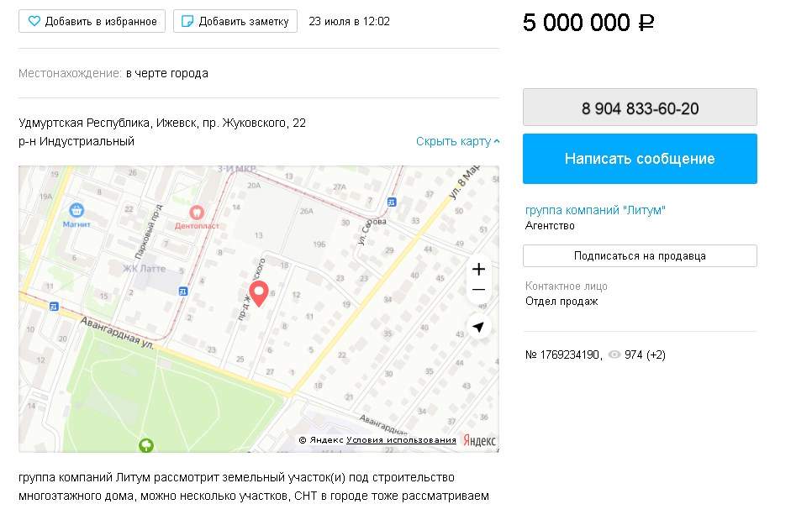
Task: Click the green park tree icon on map
Action: click(146, 444)
